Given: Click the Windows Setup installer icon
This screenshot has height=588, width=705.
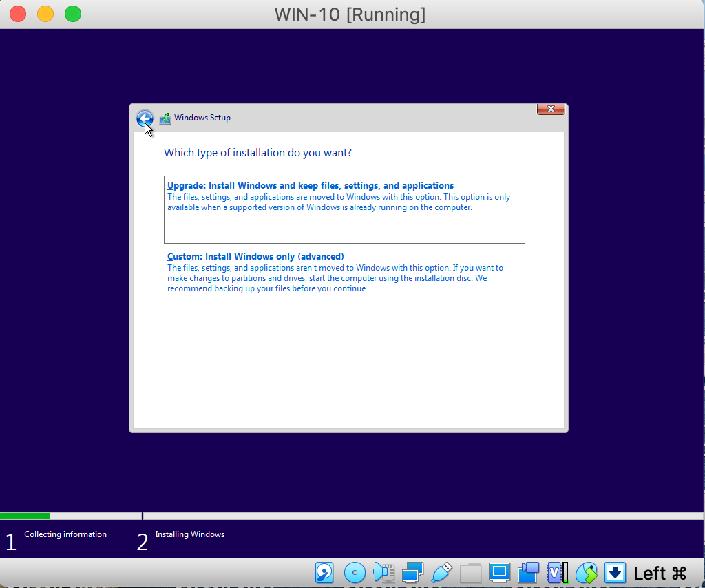Looking at the screenshot, I should (165, 118).
